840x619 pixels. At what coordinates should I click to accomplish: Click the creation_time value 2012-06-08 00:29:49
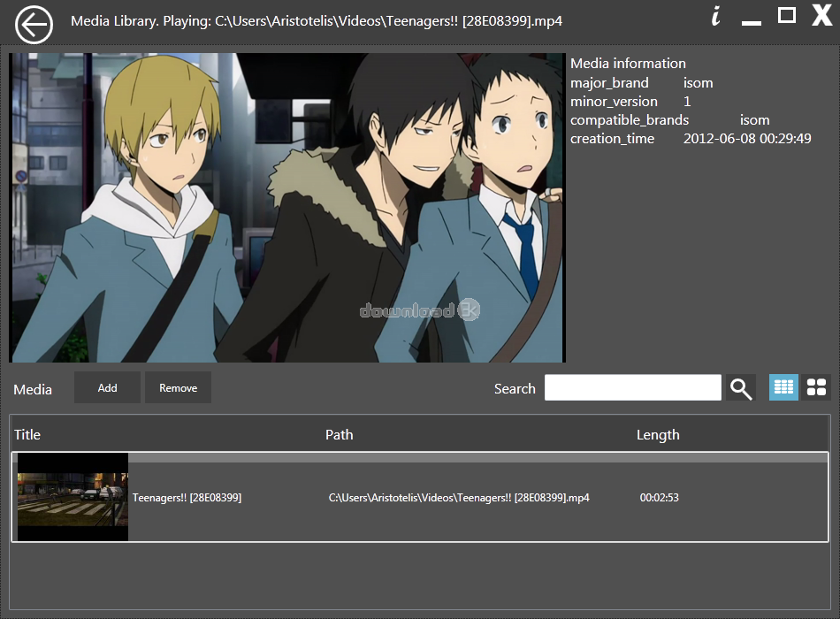[x=747, y=139]
